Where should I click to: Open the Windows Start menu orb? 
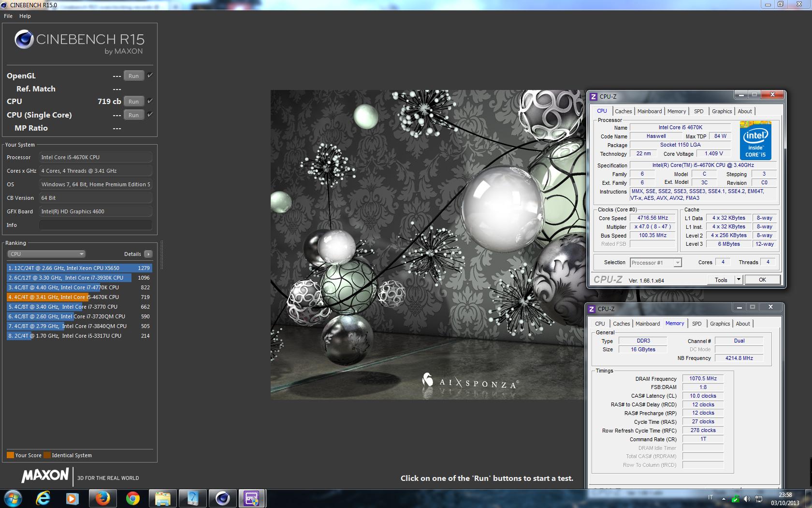(x=13, y=498)
